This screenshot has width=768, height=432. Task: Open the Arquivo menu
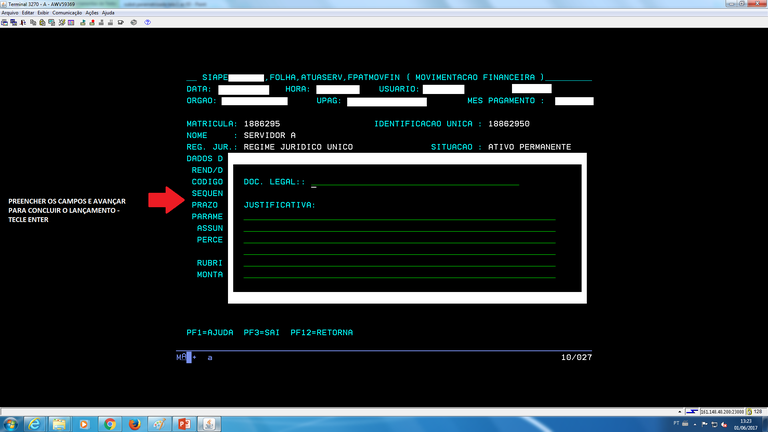coord(10,13)
